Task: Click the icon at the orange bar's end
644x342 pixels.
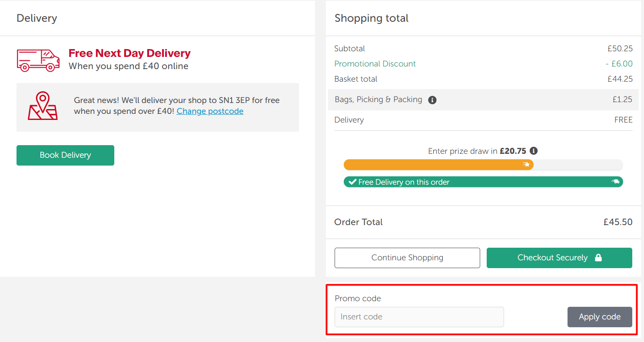Action: (526, 165)
